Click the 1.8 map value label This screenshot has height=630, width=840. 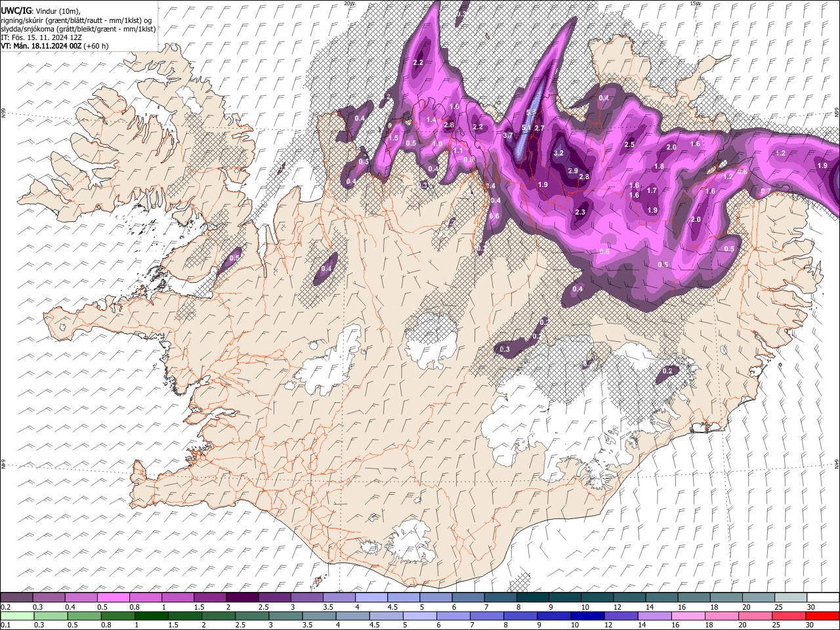(x=658, y=167)
